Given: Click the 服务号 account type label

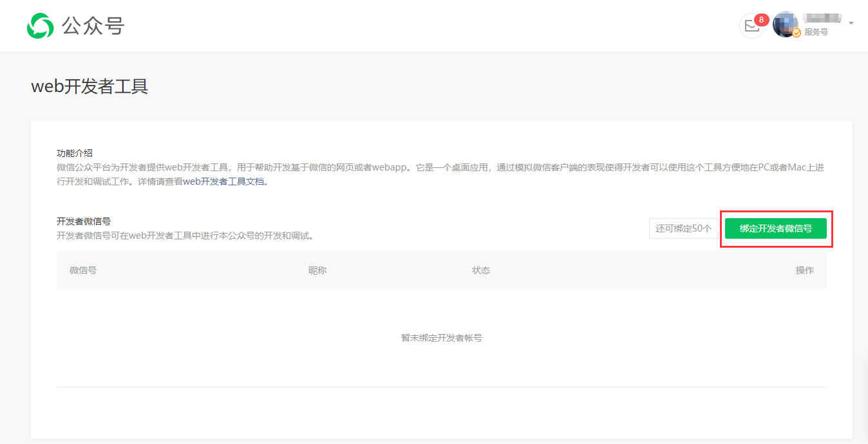Looking at the screenshot, I should pyautogui.click(x=816, y=32).
